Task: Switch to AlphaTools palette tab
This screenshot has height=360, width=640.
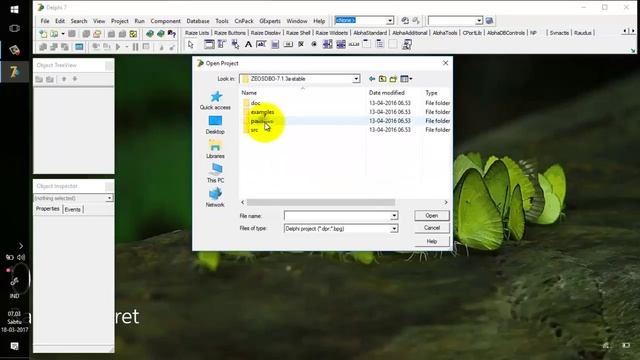Action: [445, 33]
